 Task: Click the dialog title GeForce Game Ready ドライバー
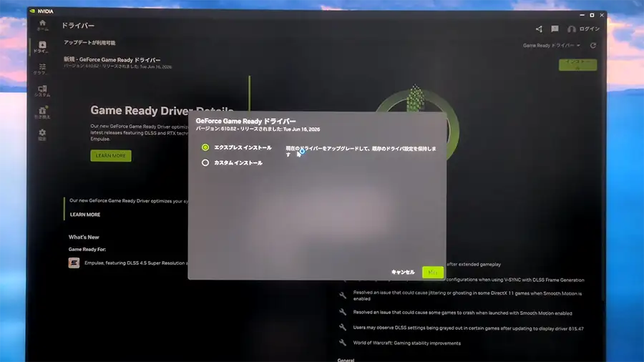pyautogui.click(x=245, y=121)
